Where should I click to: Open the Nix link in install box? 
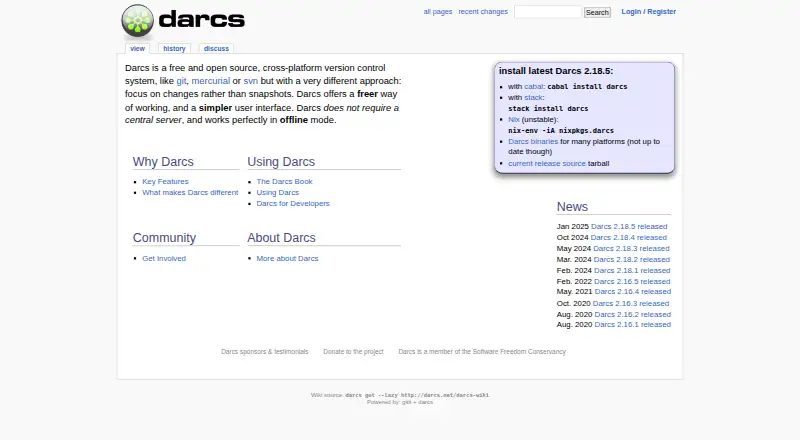tap(514, 119)
